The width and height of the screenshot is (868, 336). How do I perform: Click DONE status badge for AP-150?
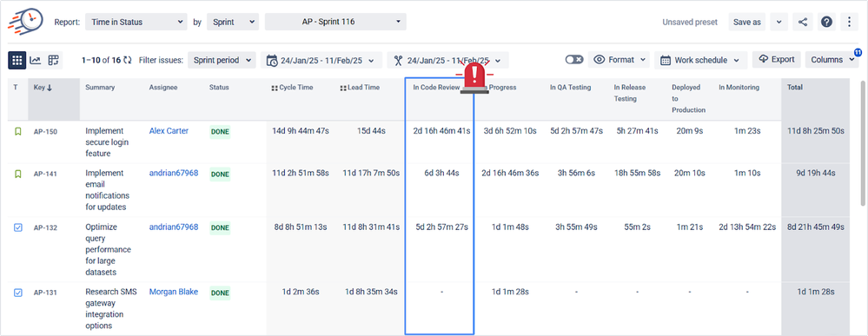220,132
